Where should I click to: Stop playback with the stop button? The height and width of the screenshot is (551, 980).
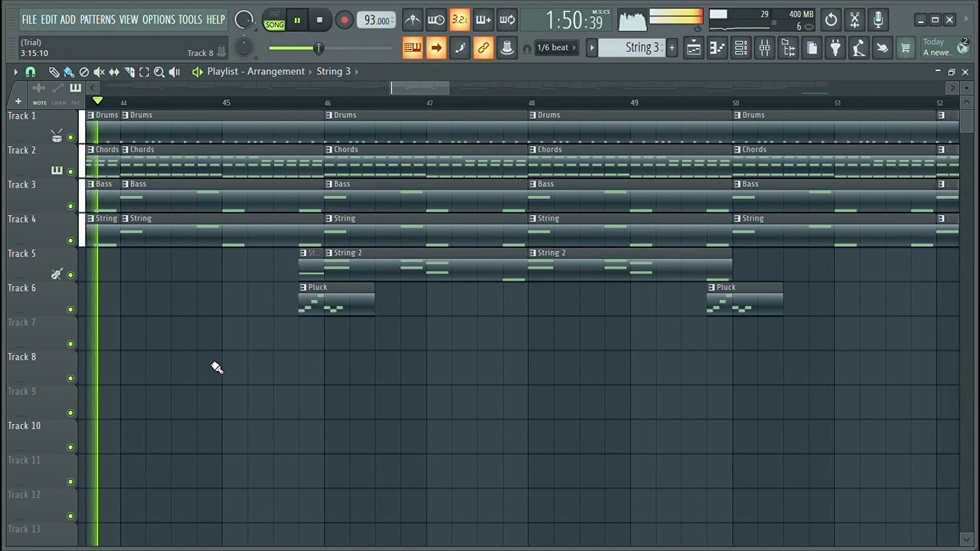pyautogui.click(x=319, y=21)
